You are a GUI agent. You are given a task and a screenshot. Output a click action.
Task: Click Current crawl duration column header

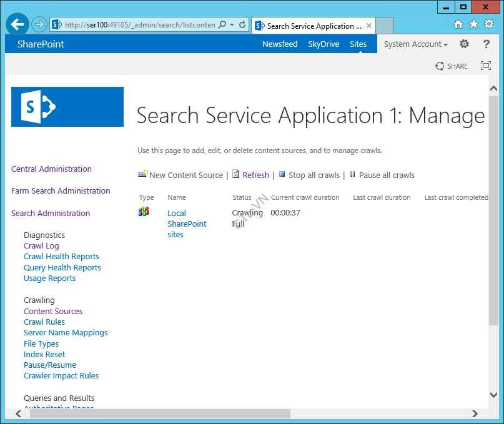(305, 197)
